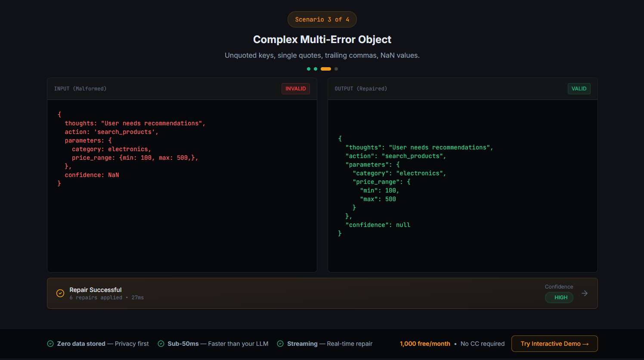Click the input line with price_range min and max
644x360 pixels.
(x=135, y=158)
